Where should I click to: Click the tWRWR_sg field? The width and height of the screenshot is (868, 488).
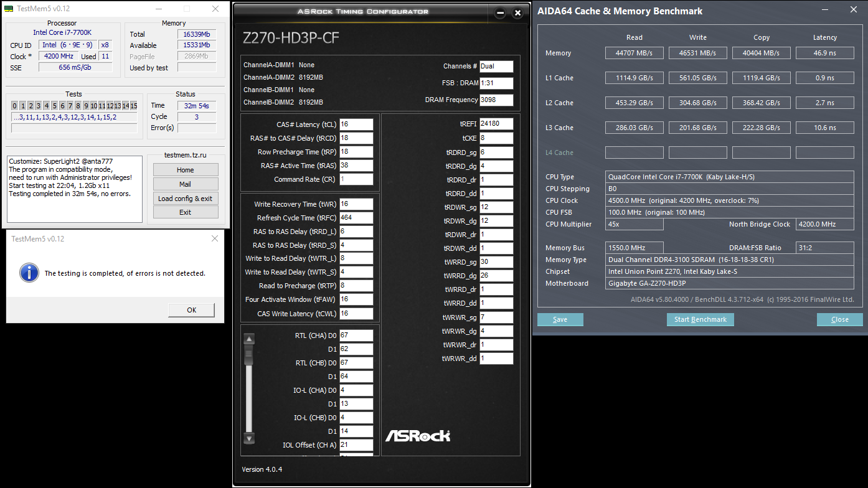496,317
